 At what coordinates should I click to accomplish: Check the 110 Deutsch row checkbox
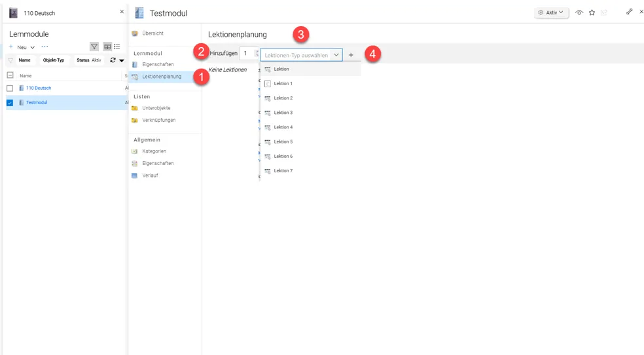(x=10, y=88)
